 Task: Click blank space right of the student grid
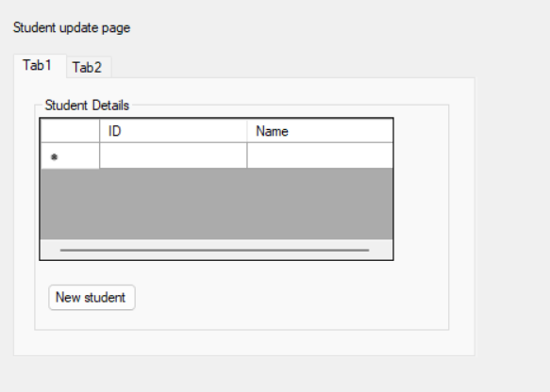(x=421, y=189)
